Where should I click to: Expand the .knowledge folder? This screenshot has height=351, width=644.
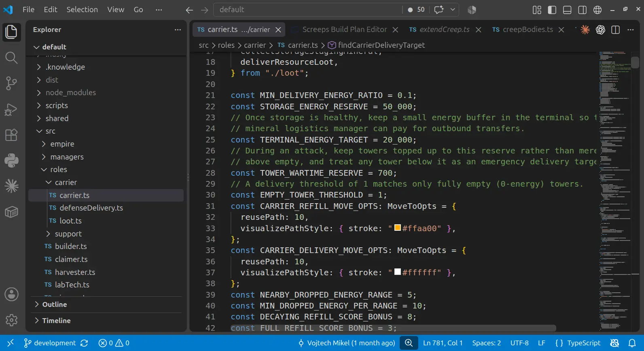[39, 67]
